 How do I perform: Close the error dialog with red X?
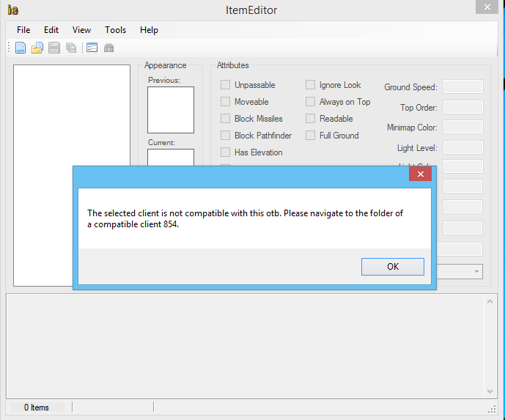pos(420,174)
